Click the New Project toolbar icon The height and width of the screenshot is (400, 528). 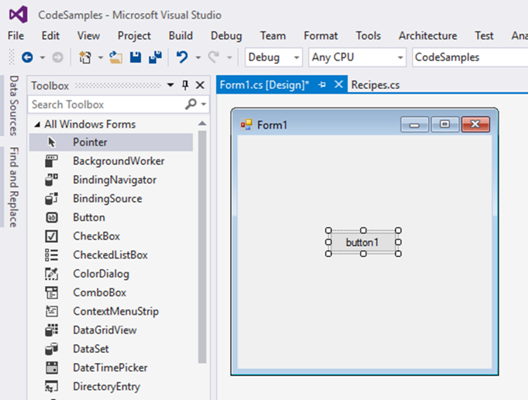pos(85,58)
